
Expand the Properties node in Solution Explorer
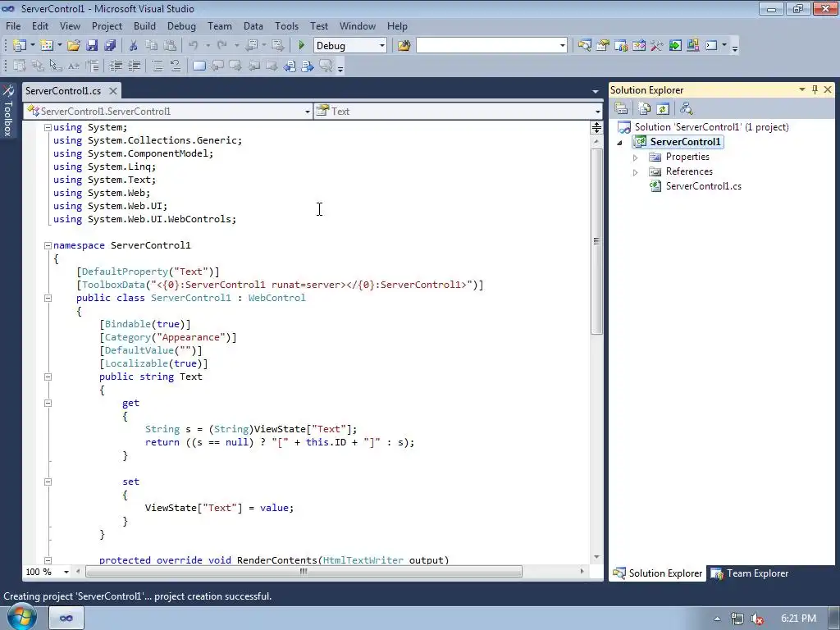pos(636,157)
